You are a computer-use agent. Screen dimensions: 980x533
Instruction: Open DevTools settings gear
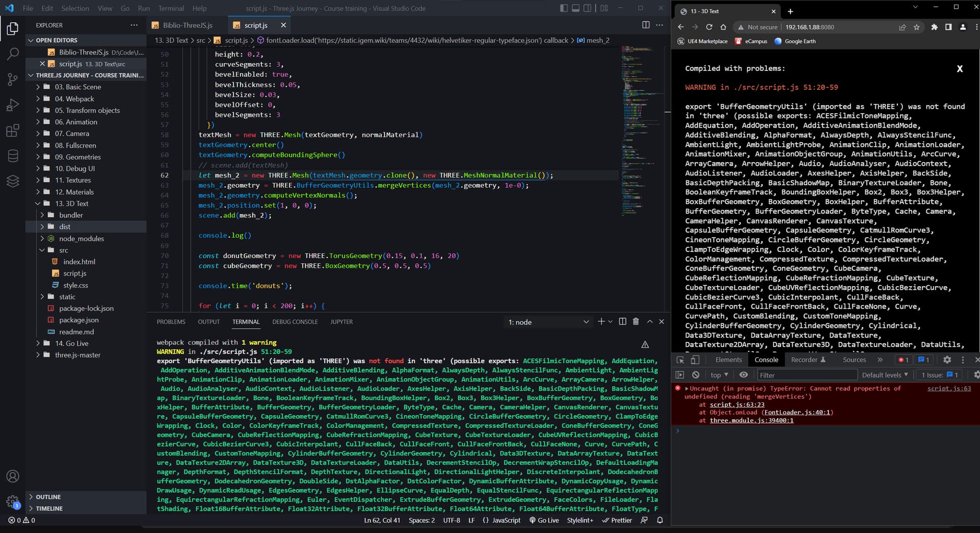coord(947,360)
